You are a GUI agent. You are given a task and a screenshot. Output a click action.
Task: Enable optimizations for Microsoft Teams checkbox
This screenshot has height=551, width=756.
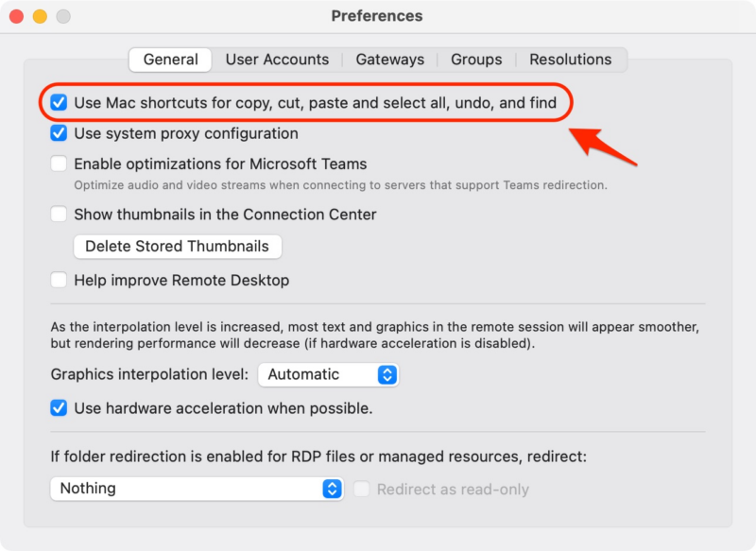pyautogui.click(x=59, y=164)
